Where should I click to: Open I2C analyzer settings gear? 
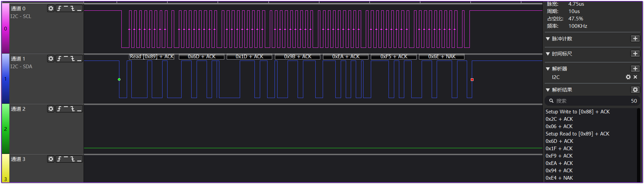tap(628, 77)
